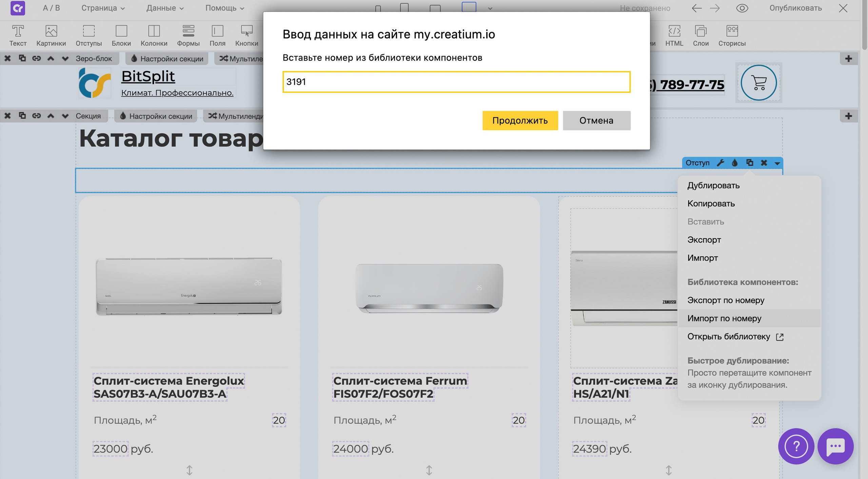Collapse the Отступ component caret menu

click(x=777, y=163)
